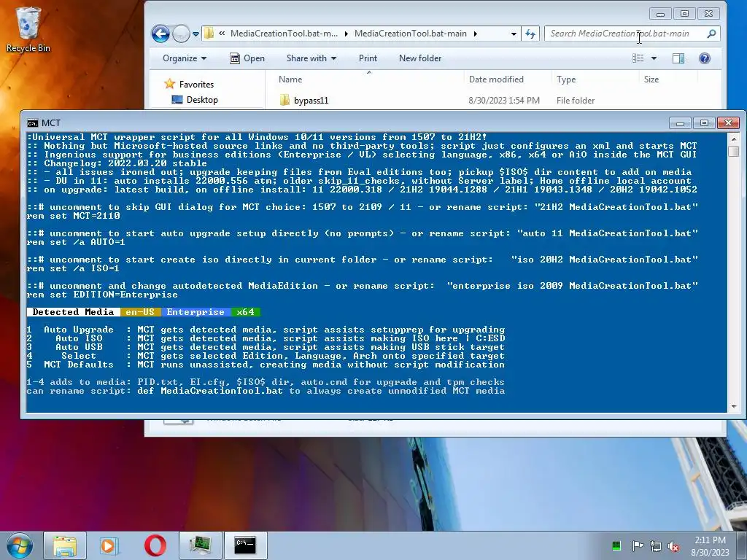Screen dimensions: 747x560
Task: Click the MCT Defaults option line
Action: (266, 365)
